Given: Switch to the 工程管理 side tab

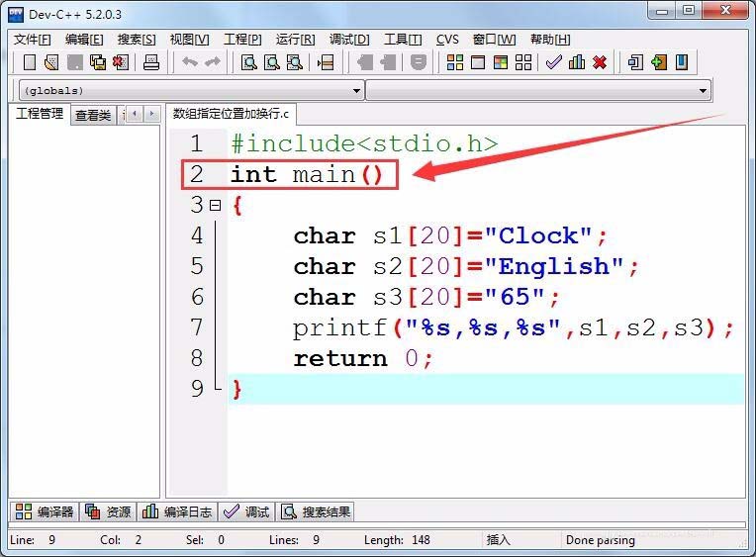Looking at the screenshot, I should point(40,114).
